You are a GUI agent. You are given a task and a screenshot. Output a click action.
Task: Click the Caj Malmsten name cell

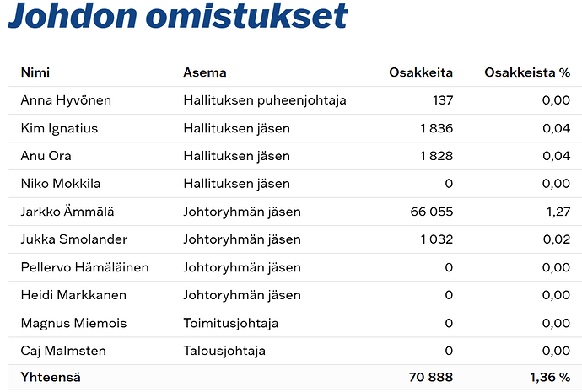63,351
